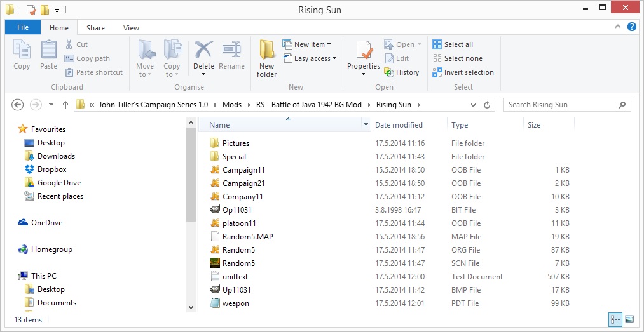
Task: Switch to Large icons view in status bar
Action: point(629,319)
